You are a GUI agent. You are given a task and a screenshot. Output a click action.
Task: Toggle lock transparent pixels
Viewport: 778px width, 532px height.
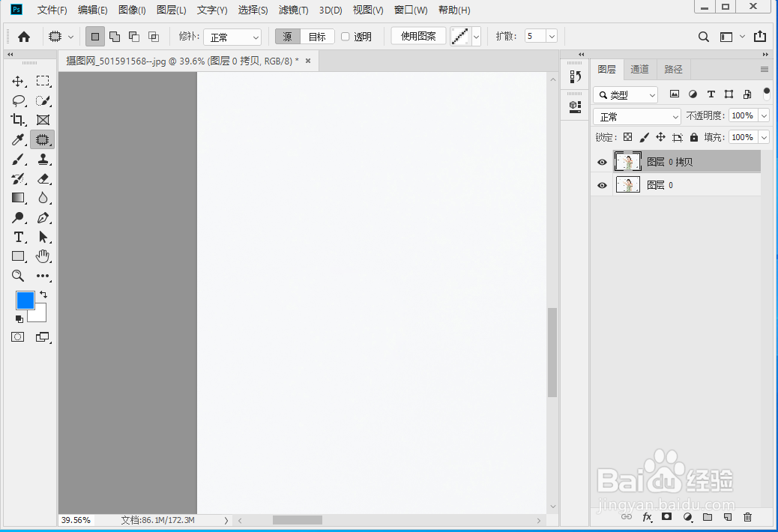(627, 137)
